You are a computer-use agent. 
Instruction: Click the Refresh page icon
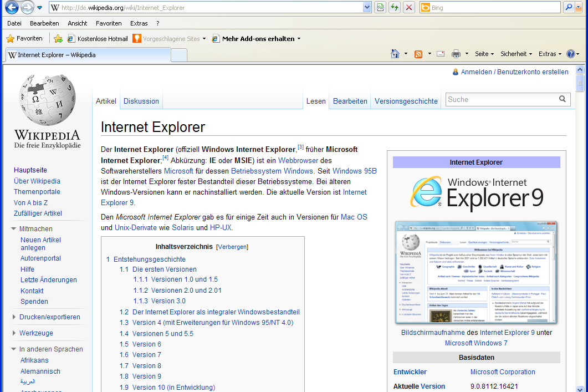click(x=395, y=8)
